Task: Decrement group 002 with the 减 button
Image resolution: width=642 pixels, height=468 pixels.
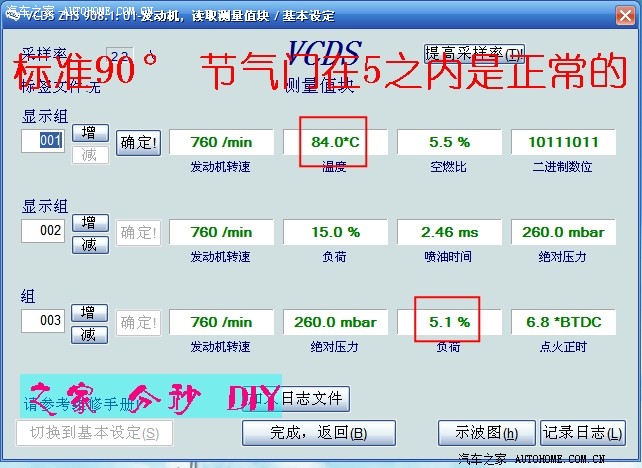Action: tap(89, 244)
